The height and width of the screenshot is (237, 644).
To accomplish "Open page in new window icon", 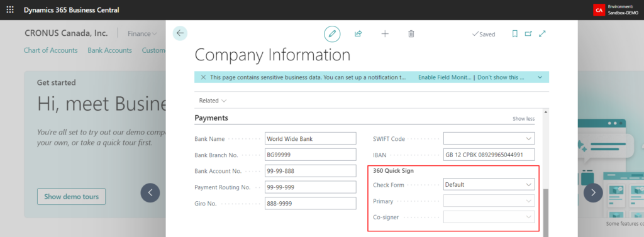I will [x=528, y=34].
